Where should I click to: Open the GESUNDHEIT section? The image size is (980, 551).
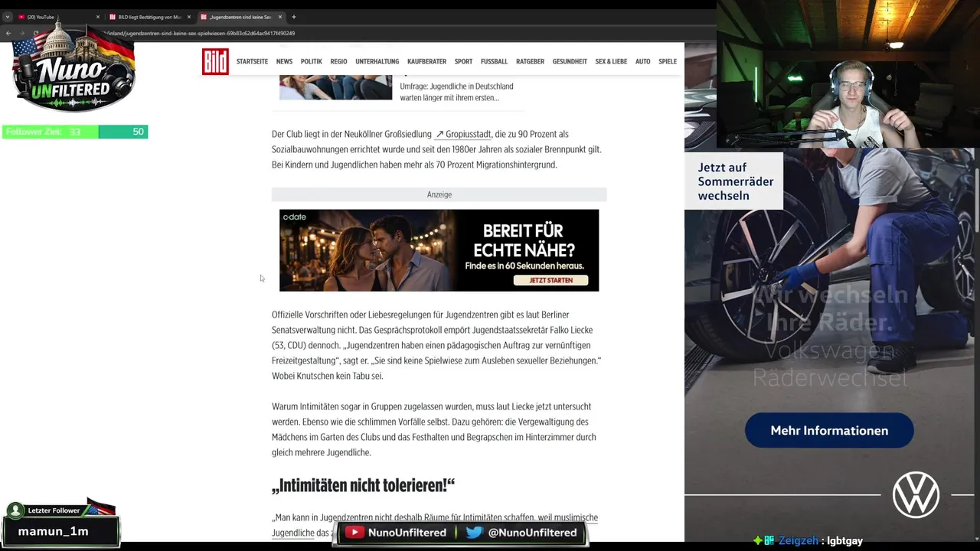point(570,61)
